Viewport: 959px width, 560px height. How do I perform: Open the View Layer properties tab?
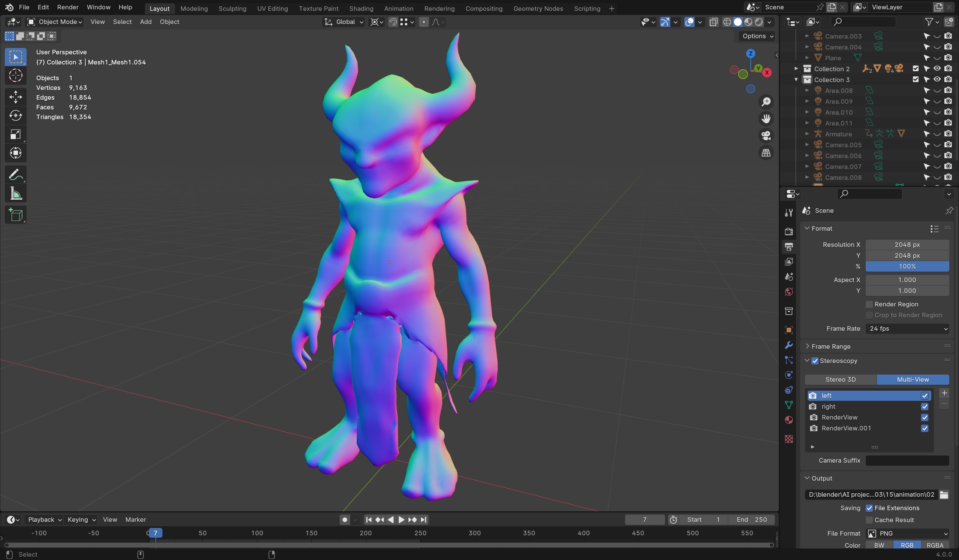tap(789, 262)
